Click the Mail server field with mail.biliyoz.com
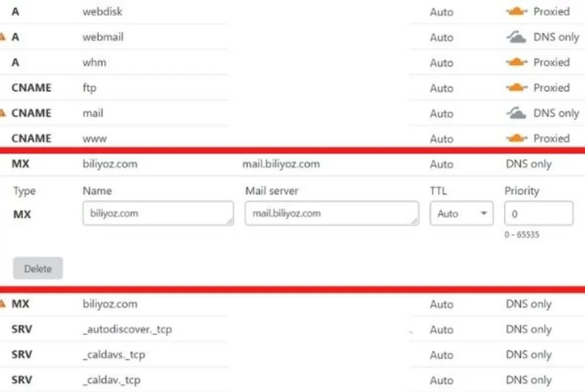 (332, 214)
